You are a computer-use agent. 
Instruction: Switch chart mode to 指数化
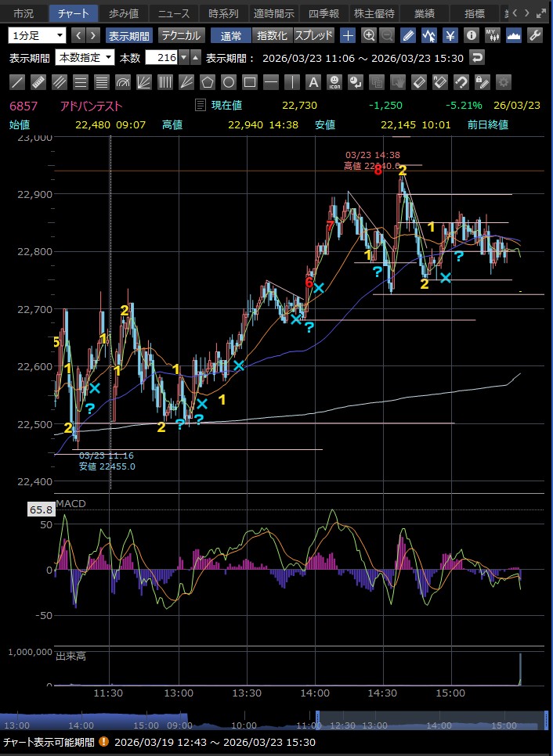(x=272, y=35)
